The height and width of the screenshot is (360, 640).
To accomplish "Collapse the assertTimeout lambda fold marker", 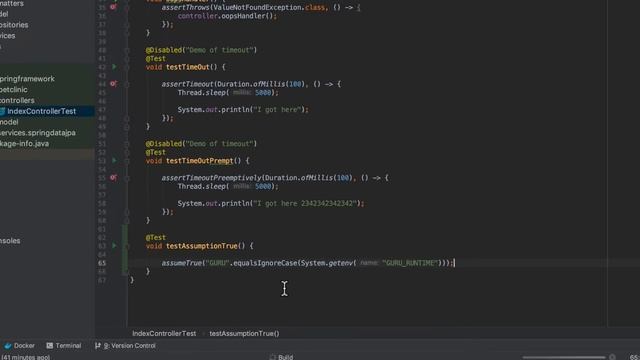I will tap(127, 84).
